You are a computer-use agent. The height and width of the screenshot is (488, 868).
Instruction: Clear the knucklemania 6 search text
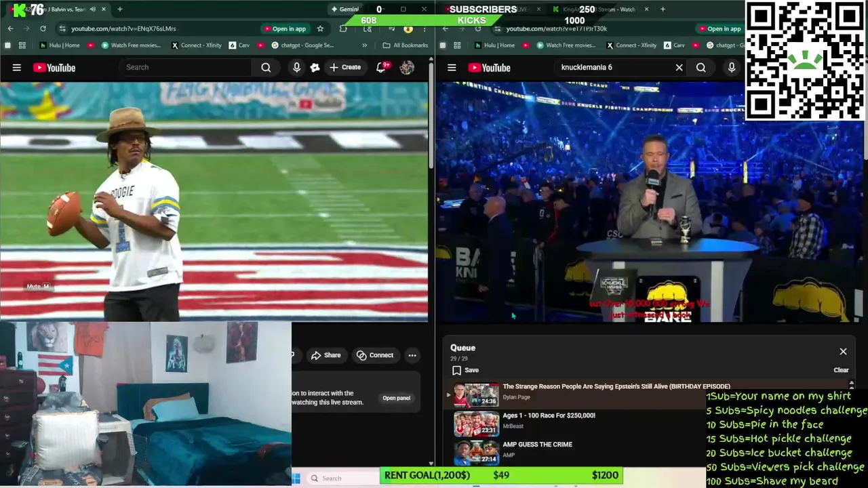(x=679, y=67)
